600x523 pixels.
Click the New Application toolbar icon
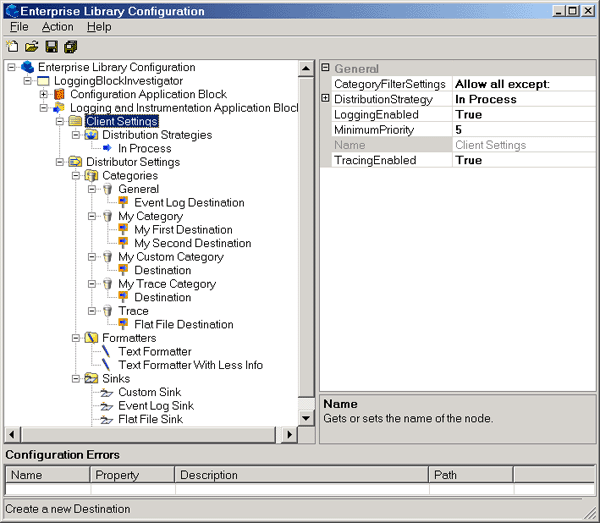[x=12, y=47]
